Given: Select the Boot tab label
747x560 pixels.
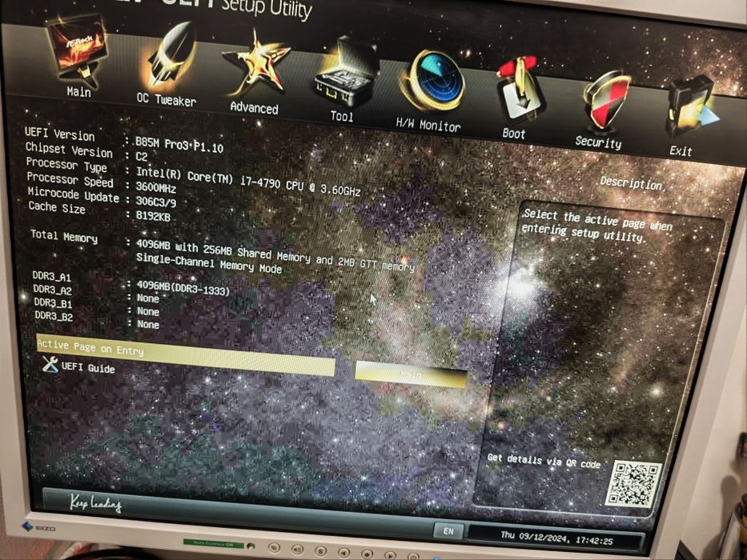Looking at the screenshot, I should tap(513, 134).
